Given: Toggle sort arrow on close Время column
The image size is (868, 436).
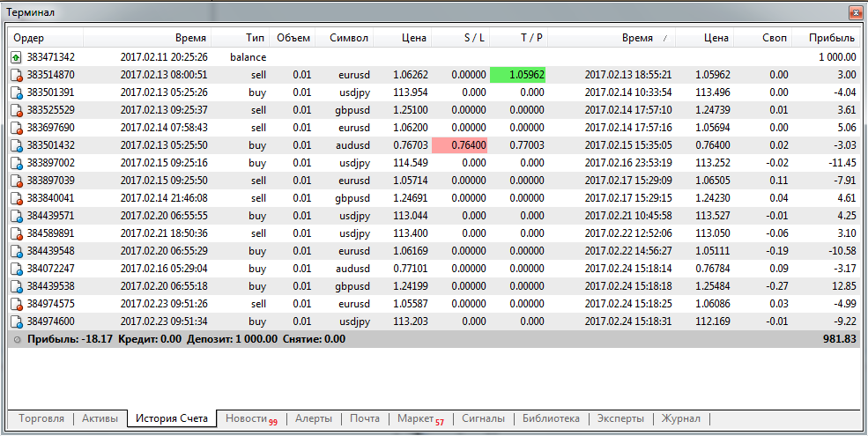Looking at the screenshot, I should click(664, 38).
